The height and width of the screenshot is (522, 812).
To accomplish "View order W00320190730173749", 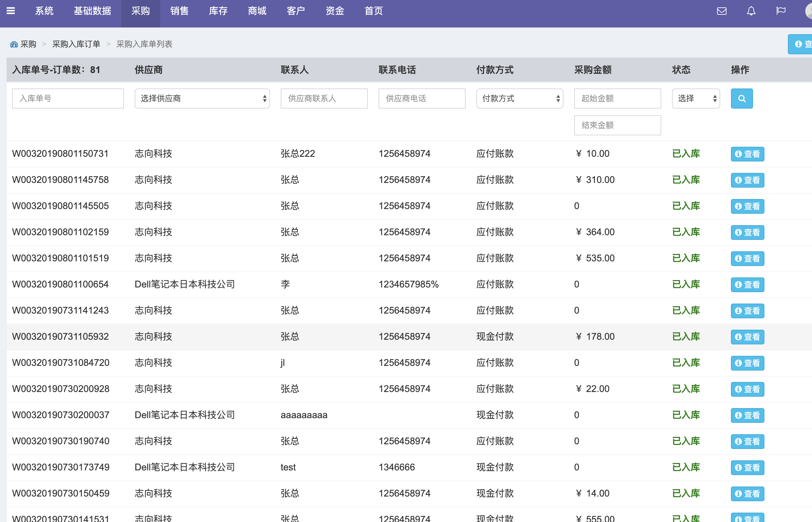I will point(748,467).
